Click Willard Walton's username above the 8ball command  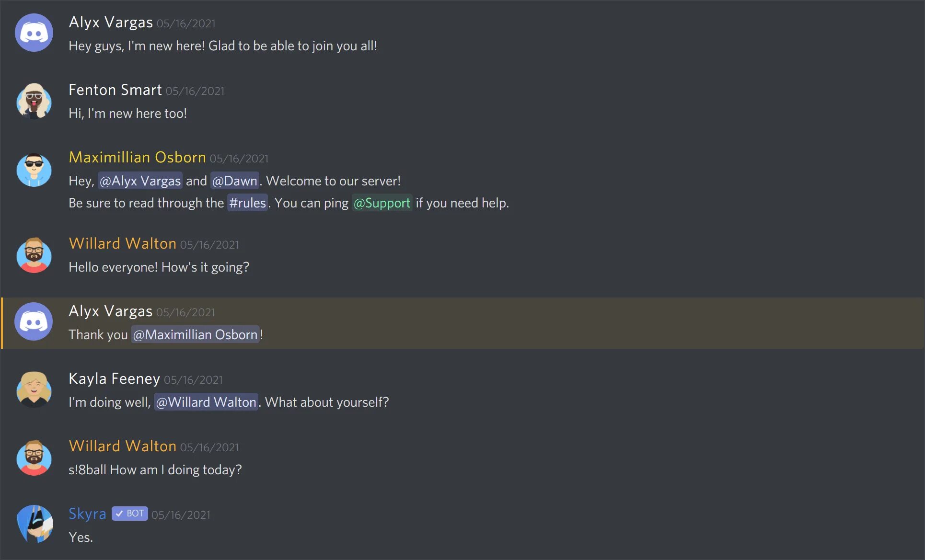tap(123, 446)
